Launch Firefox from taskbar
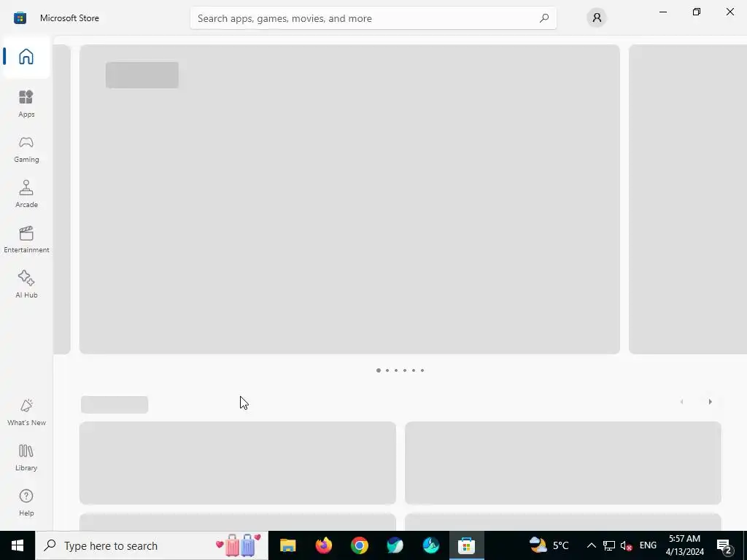This screenshot has height=560, width=747. pyautogui.click(x=324, y=545)
